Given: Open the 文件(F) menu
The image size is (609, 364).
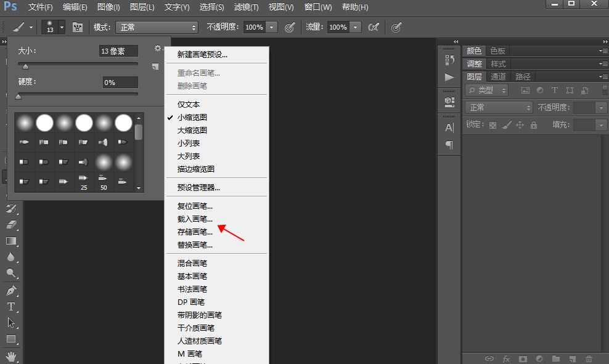Looking at the screenshot, I should click(x=41, y=7).
